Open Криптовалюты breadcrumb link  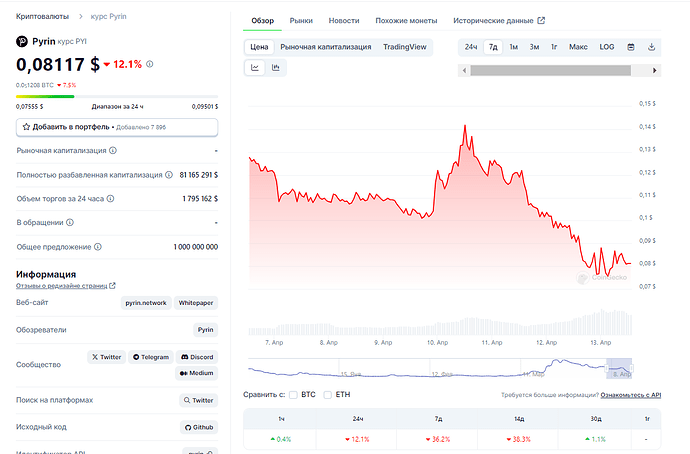[x=42, y=16]
